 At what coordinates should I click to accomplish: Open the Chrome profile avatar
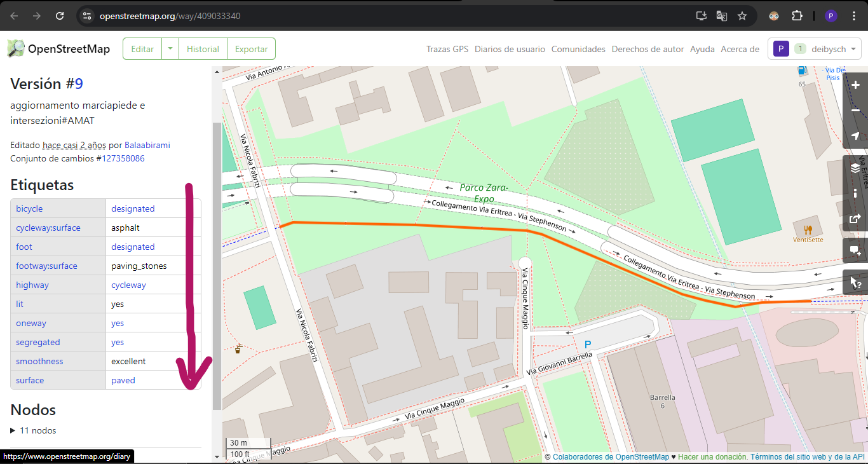pos(831,16)
